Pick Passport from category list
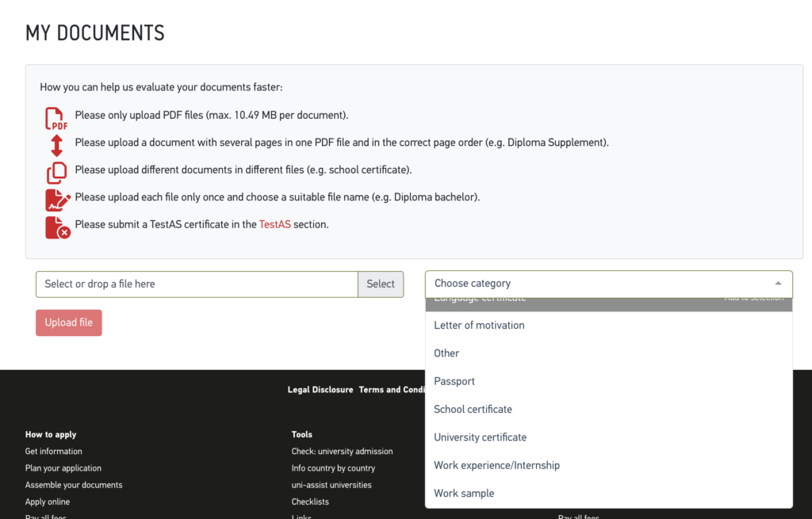Screen dimensions: 812x519 454,381
